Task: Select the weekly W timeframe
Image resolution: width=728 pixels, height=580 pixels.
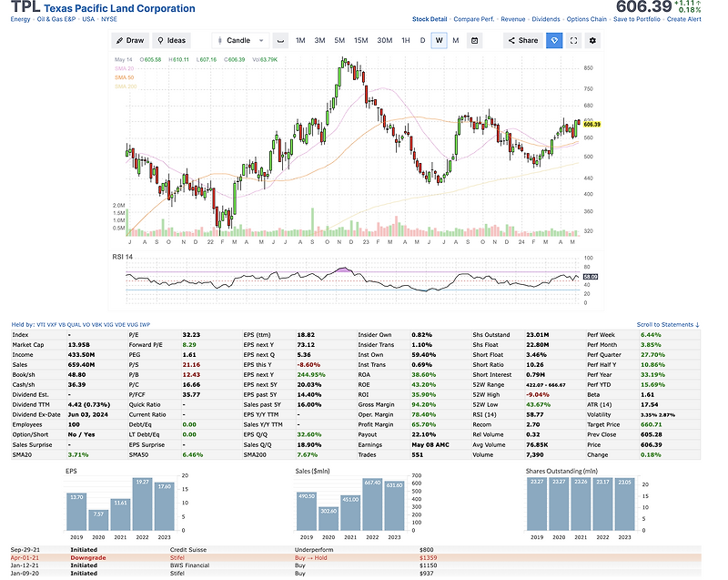Action: click(440, 40)
